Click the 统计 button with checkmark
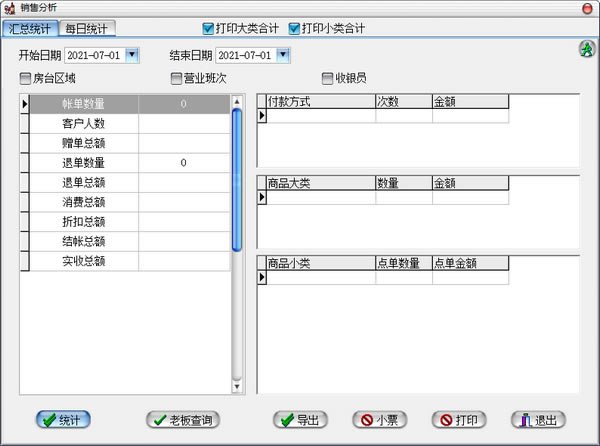 click(x=63, y=420)
